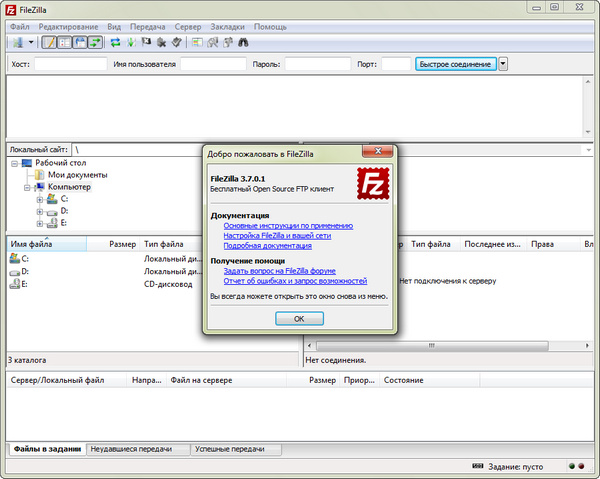
Task: Expand the C: drive in folder tree
Action: [40, 199]
